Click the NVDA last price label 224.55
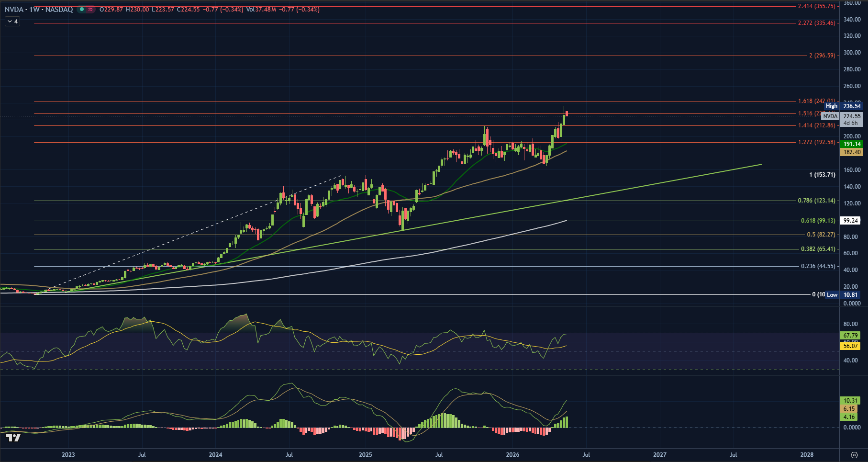 coord(852,116)
